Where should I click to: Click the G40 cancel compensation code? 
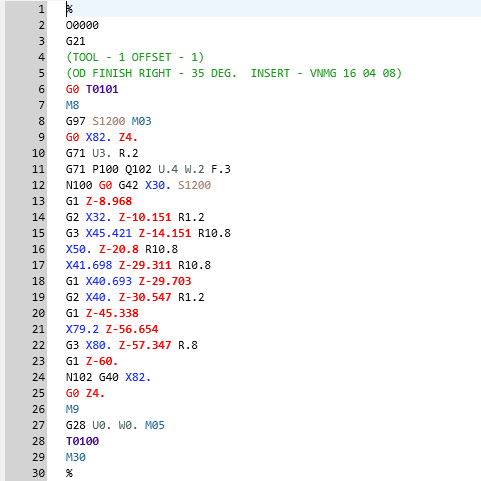click(109, 377)
